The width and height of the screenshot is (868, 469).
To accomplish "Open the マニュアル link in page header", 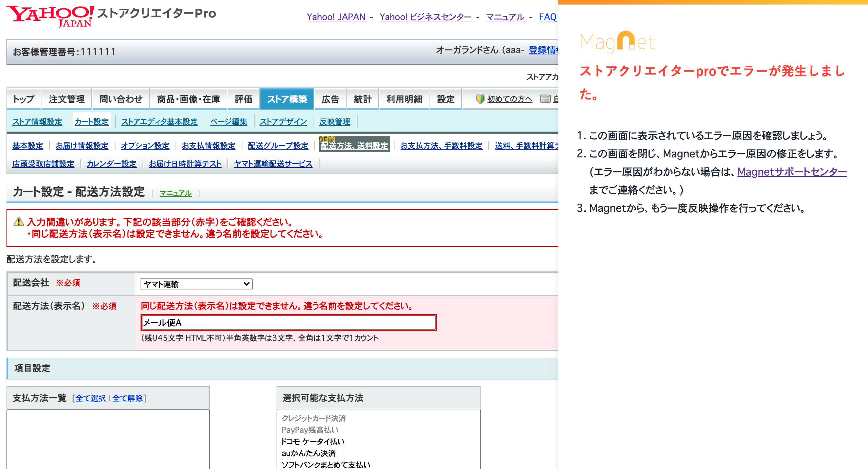I will click(x=505, y=17).
